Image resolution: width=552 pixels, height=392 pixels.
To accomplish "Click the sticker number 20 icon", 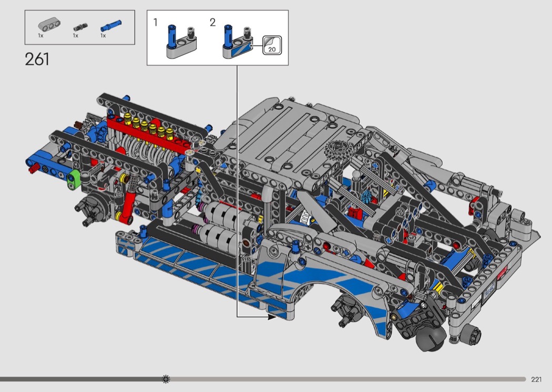I will click(x=272, y=45).
